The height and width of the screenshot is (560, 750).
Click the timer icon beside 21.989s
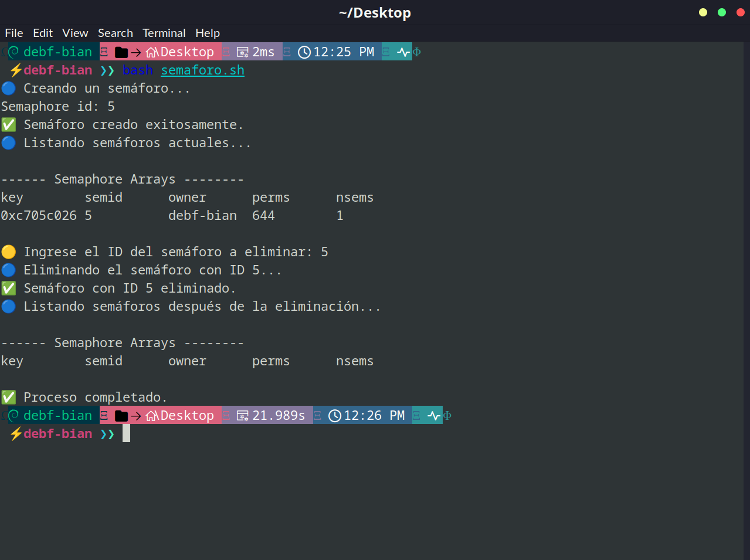(x=243, y=416)
